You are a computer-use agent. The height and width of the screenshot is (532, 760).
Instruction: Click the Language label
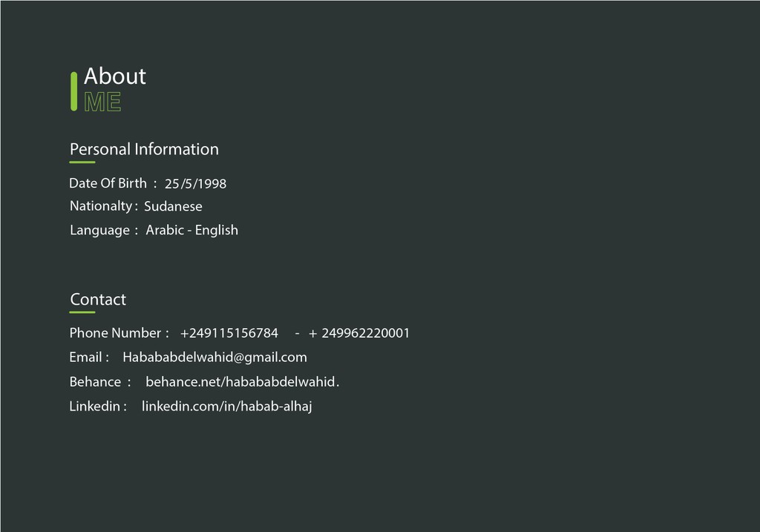pyautogui.click(x=100, y=230)
